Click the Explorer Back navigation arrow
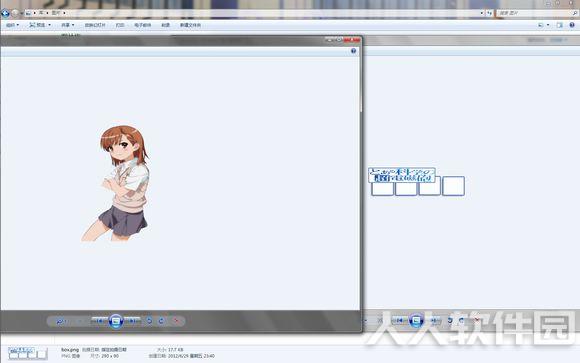Screen dimensions: 580x363 (5, 13)
